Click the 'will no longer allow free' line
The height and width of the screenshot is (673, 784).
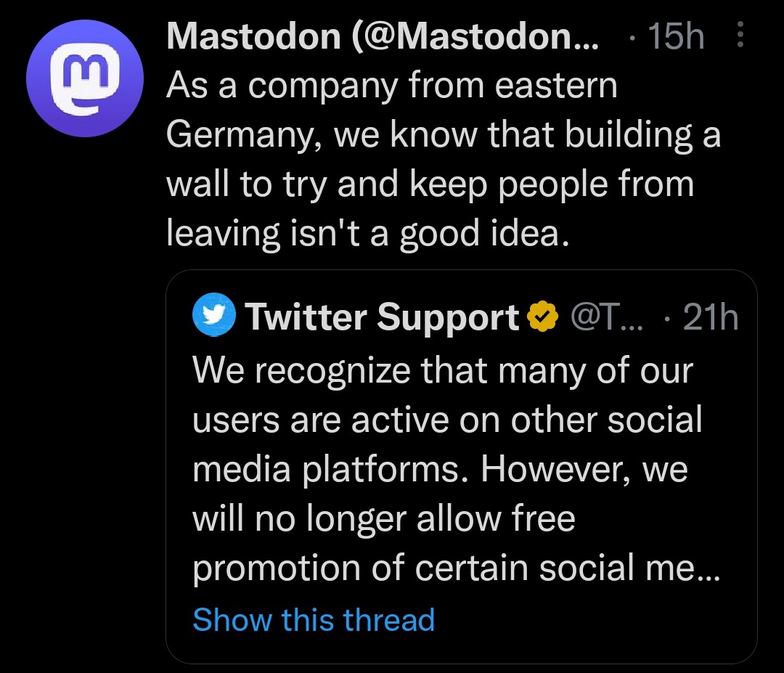pyautogui.click(x=383, y=519)
